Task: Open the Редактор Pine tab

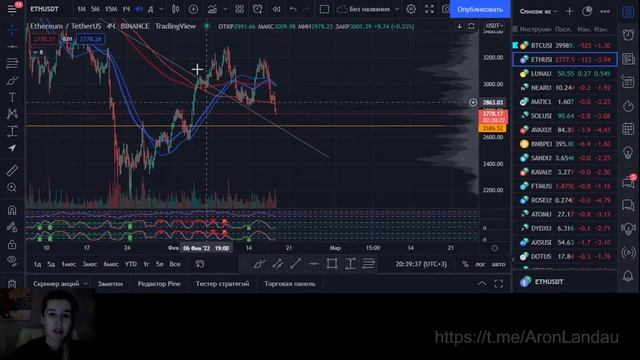Action: click(x=159, y=283)
